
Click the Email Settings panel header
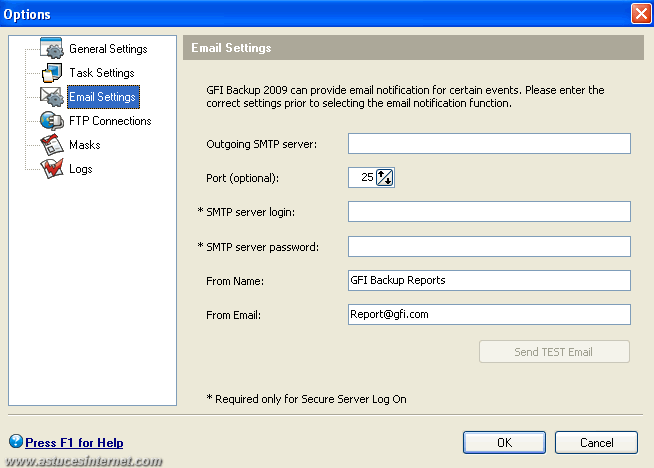[x=413, y=48]
